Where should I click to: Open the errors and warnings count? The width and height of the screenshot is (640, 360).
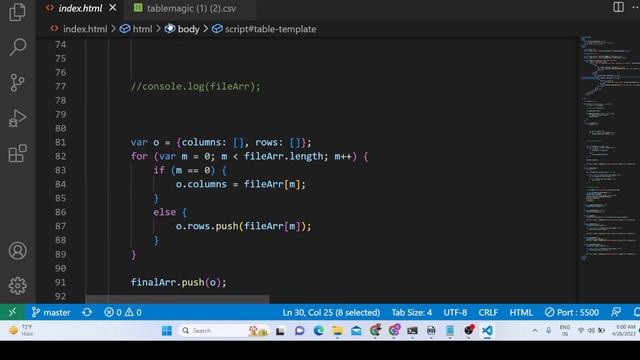click(123, 312)
